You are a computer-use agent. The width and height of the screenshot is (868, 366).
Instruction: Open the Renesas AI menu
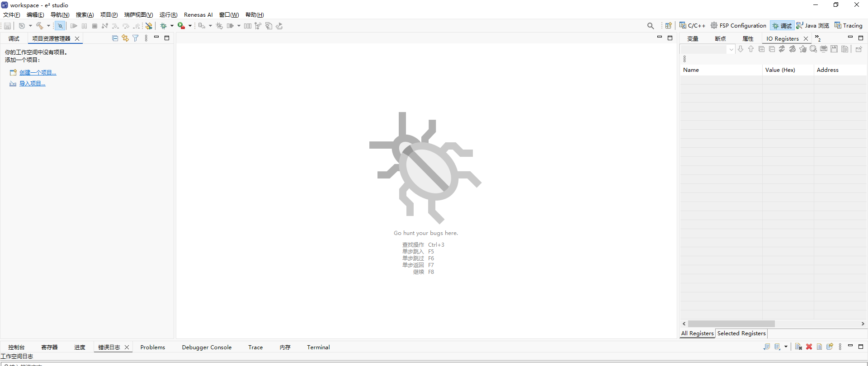pyautogui.click(x=198, y=15)
